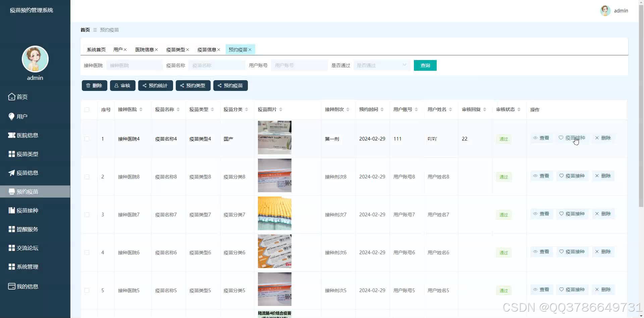This screenshot has width=644, height=318.
Task: Sort by 接种医院 column
Action: 141,110
